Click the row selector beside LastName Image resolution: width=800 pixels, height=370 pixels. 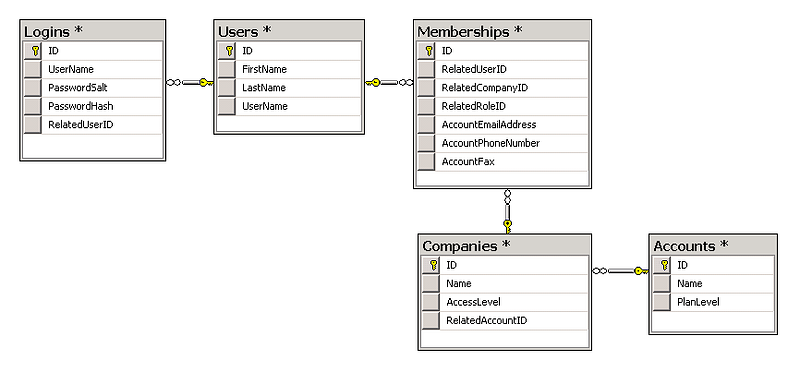click(227, 88)
